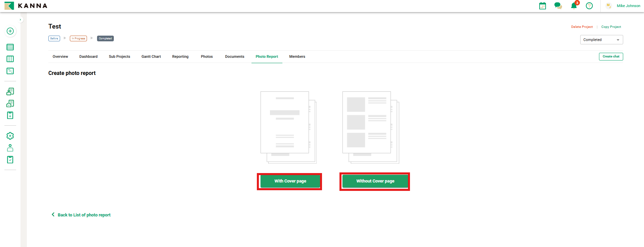Select the In Progress status badge

[78, 39]
